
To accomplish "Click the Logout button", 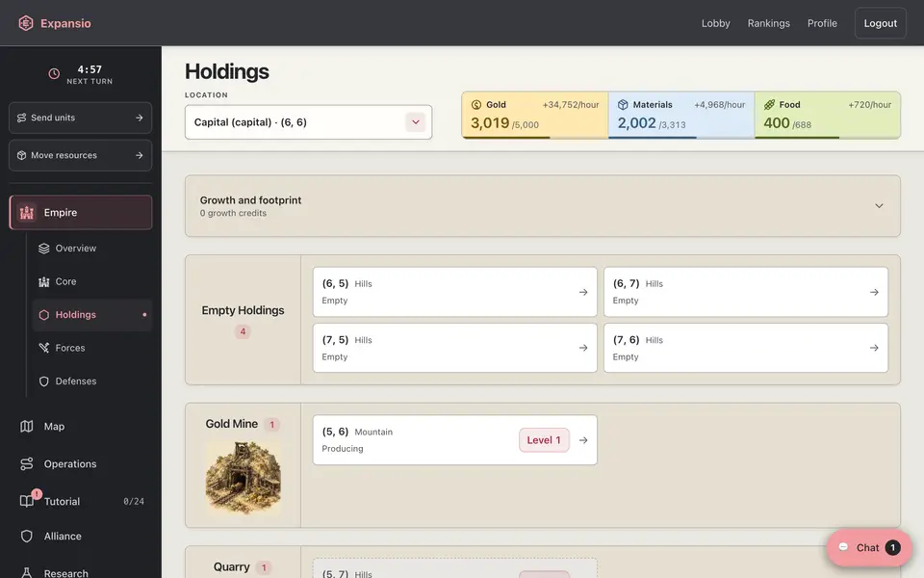I will tap(881, 23).
